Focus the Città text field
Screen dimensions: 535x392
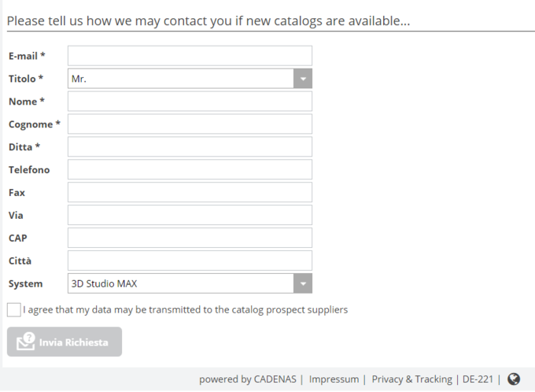[190, 261]
